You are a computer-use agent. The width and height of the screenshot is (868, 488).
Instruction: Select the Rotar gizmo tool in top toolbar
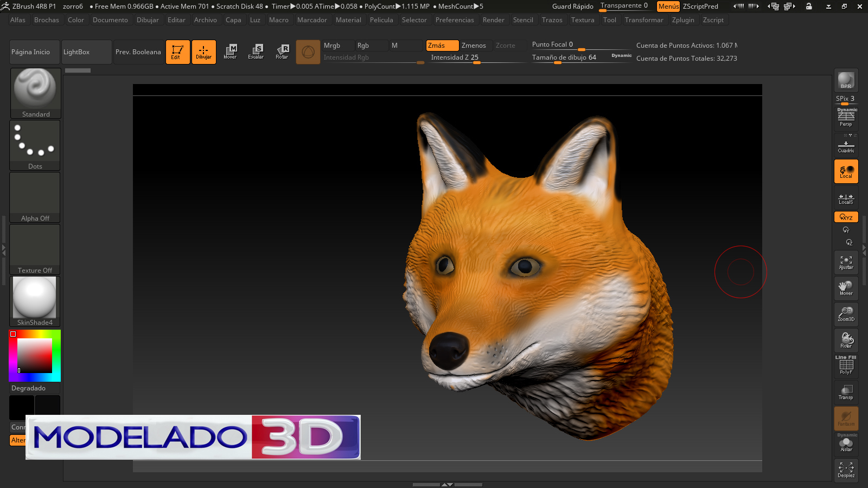coord(282,52)
